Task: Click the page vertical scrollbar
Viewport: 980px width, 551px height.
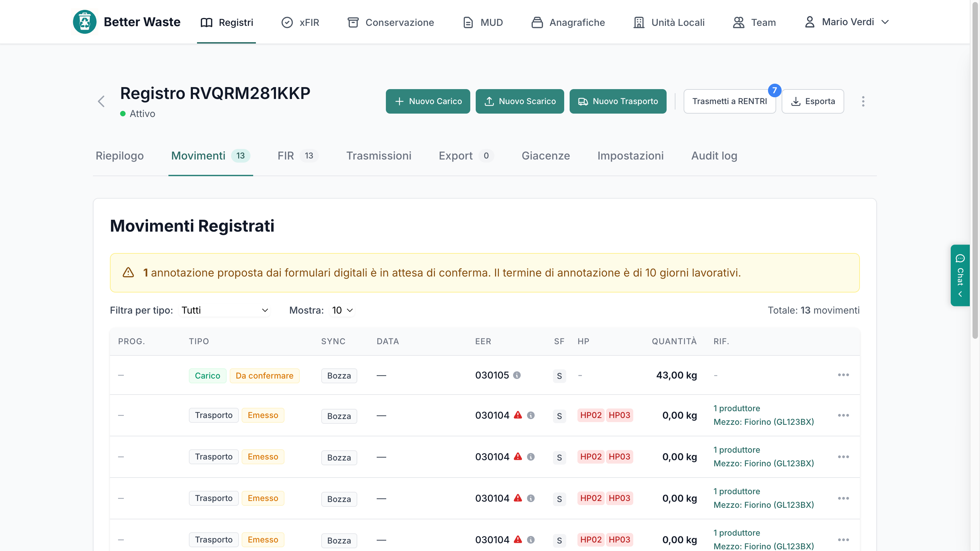Action: tap(975, 169)
